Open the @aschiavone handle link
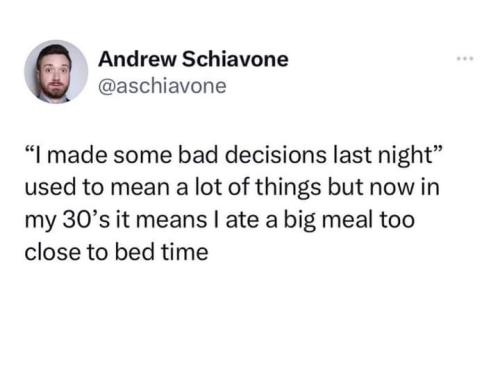The image size is (500, 378). coord(162,86)
